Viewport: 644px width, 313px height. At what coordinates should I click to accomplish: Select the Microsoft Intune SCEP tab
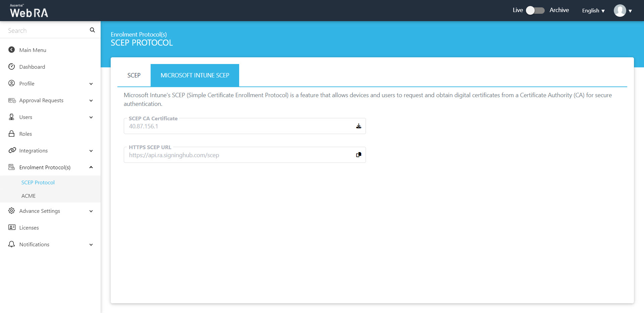pos(195,75)
